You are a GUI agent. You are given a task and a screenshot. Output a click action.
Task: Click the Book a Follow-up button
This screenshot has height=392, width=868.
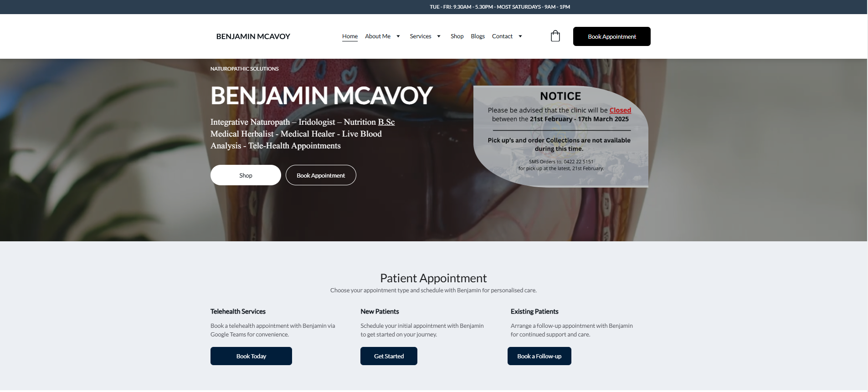(x=539, y=356)
